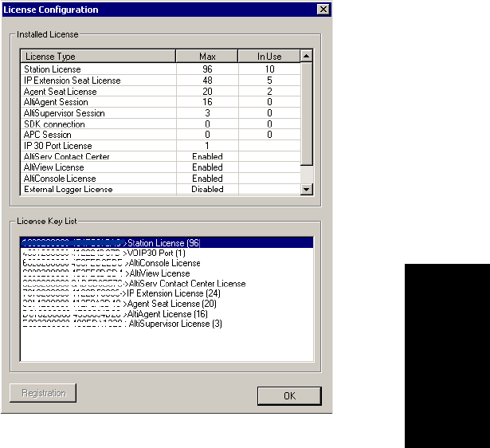The width and height of the screenshot is (490, 448).
Task: Click the OK button
Action: (x=289, y=396)
